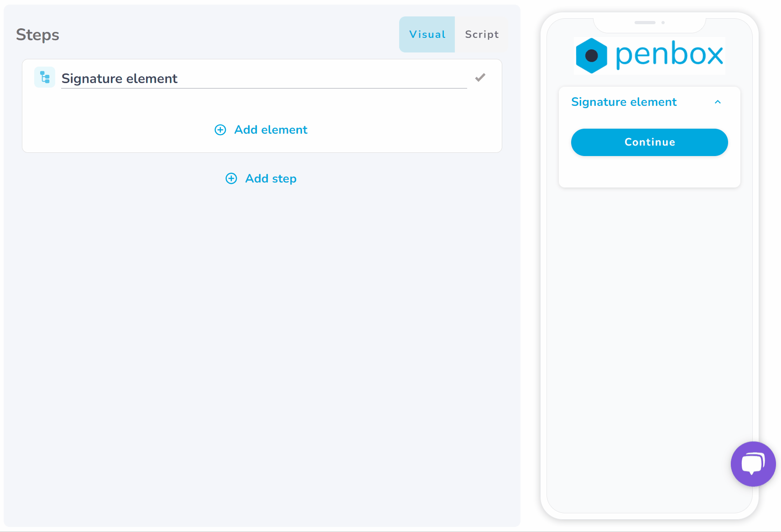Click the Add step text link
Screen dimensions: 781x532
271,178
